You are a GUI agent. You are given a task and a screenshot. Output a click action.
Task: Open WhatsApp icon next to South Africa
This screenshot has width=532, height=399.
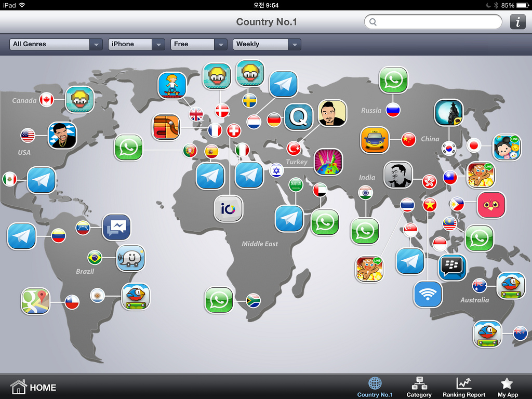(x=219, y=300)
